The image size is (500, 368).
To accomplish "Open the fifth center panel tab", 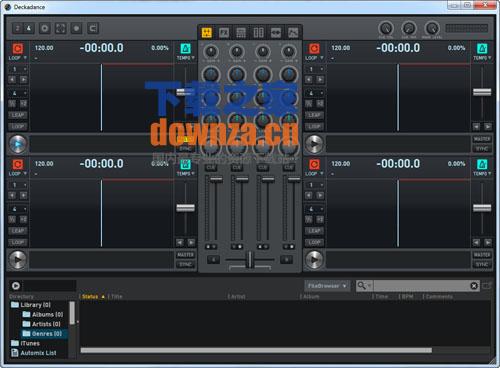I will (276, 33).
